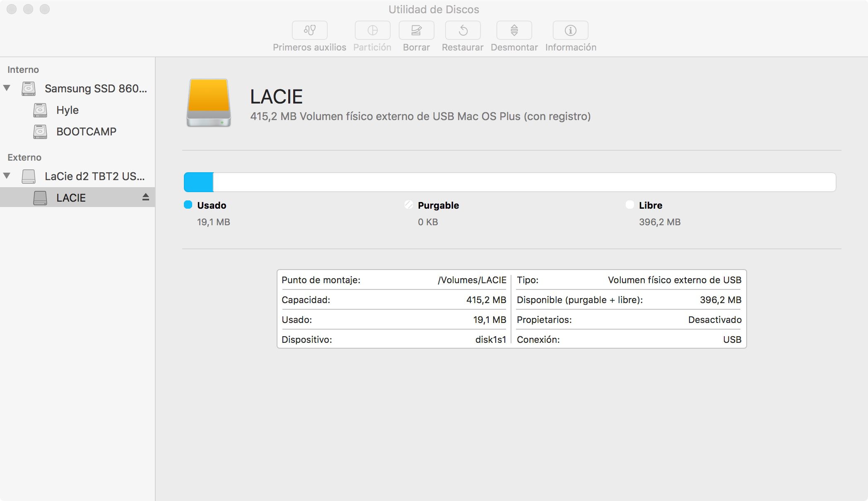The image size is (868, 501).
Task: Select the Samsung SSD 860 disk
Action: tap(77, 89)
